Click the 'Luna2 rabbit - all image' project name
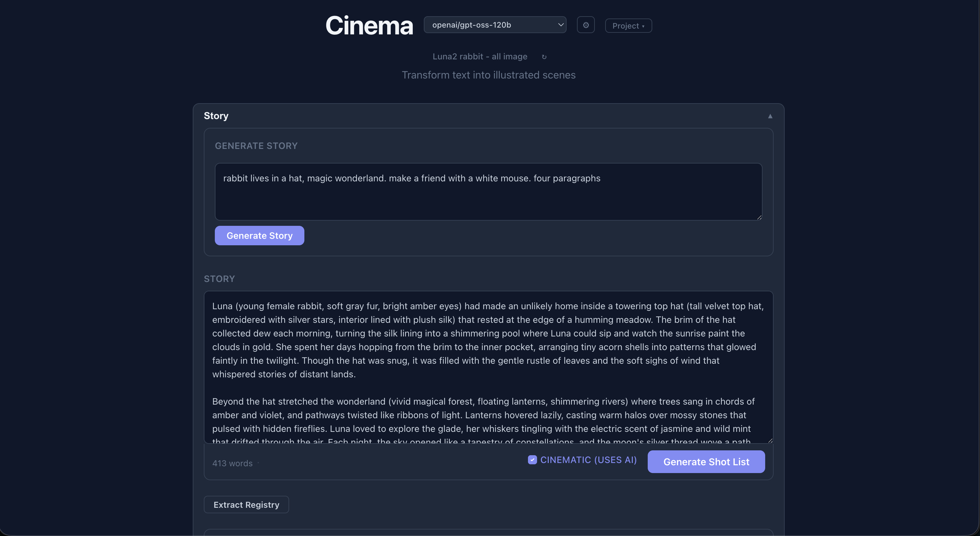 tap(480, 57)
